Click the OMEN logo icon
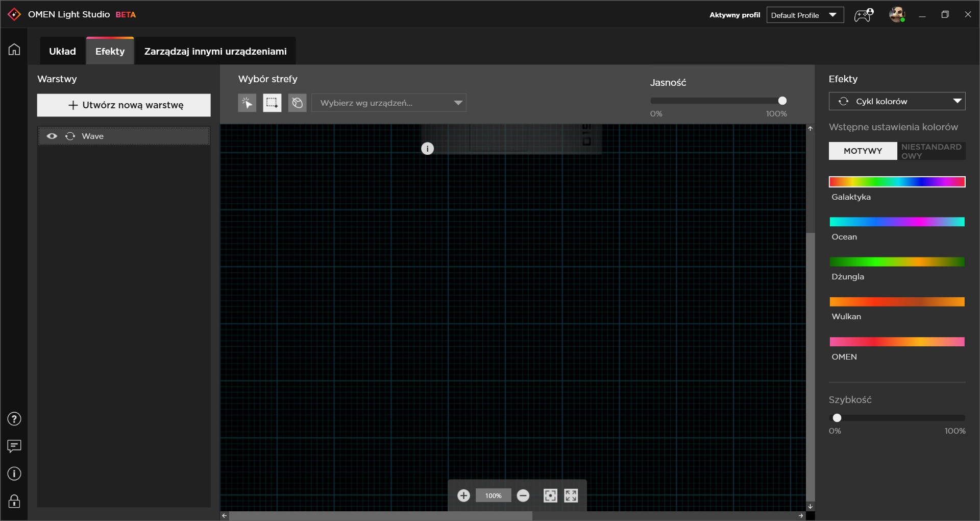This screenshot has height=521, width=980. click(x=14, y=14)
